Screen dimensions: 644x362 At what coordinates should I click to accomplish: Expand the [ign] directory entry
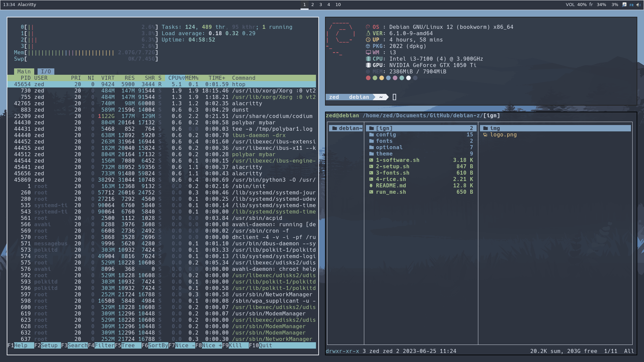coord(384,128)
